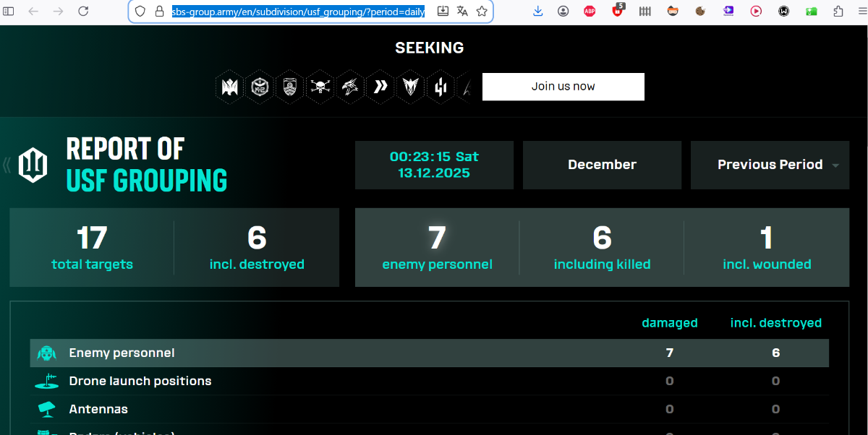The width and height of the screenshot is (868, 435).
Task: Reload the page with the refresh button
Action: 83,11
